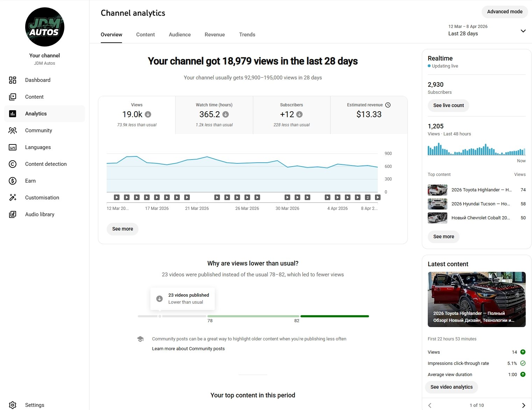Open Audio library icon in sidebar
The height and width of the screenshot is (410, 532).
(x=13, y=214)
